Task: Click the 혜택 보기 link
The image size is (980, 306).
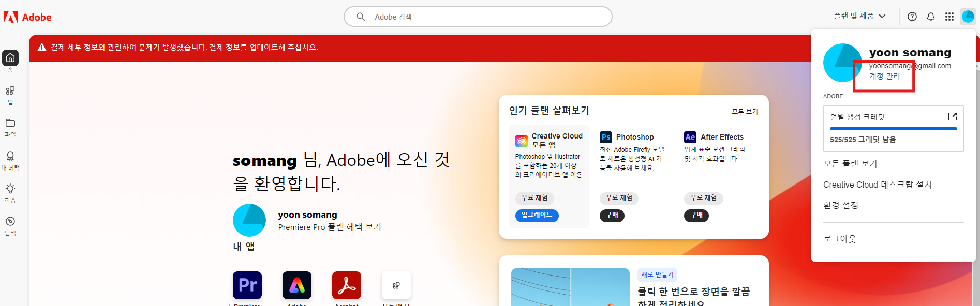Action: pos(364,227)
